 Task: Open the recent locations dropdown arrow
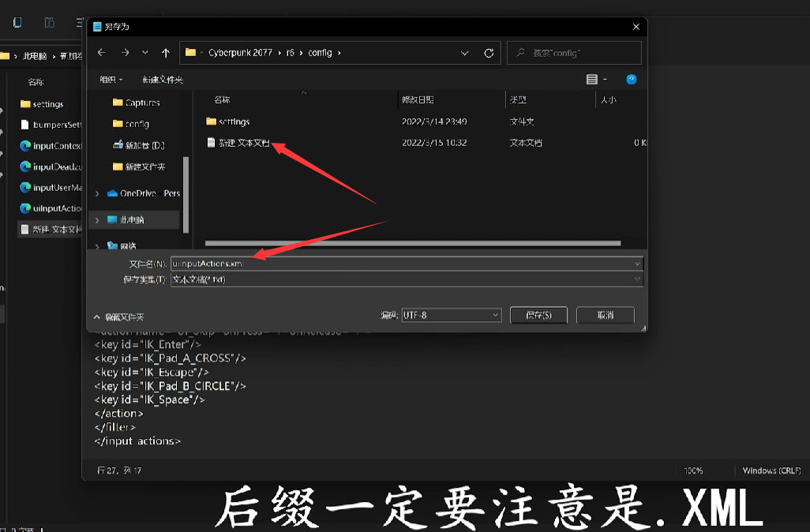(x=145, y=53)
